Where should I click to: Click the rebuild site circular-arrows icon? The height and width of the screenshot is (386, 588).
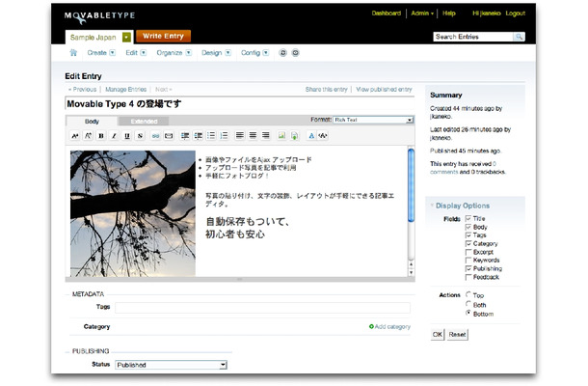pyautogui.click(x=282, y=53)
